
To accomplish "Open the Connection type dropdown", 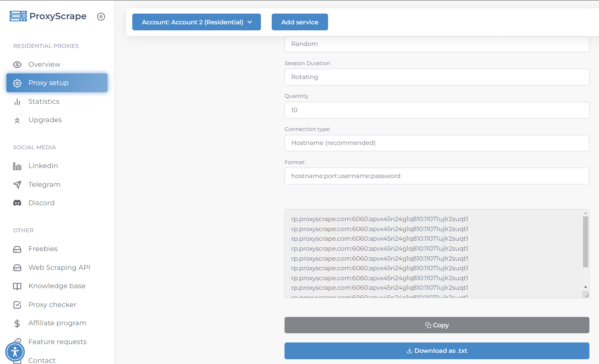I will [436, 143].
